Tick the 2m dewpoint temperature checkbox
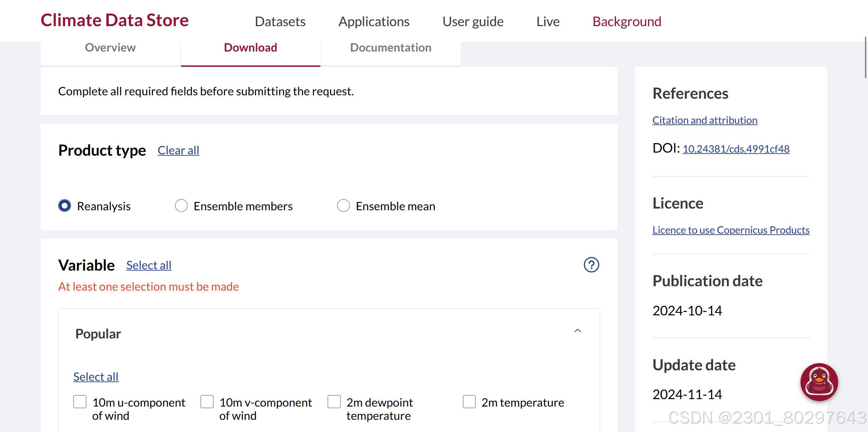Image resolution: width=868 pixels, height=432 pixels. pyautogui.click(x=334, y=402)
